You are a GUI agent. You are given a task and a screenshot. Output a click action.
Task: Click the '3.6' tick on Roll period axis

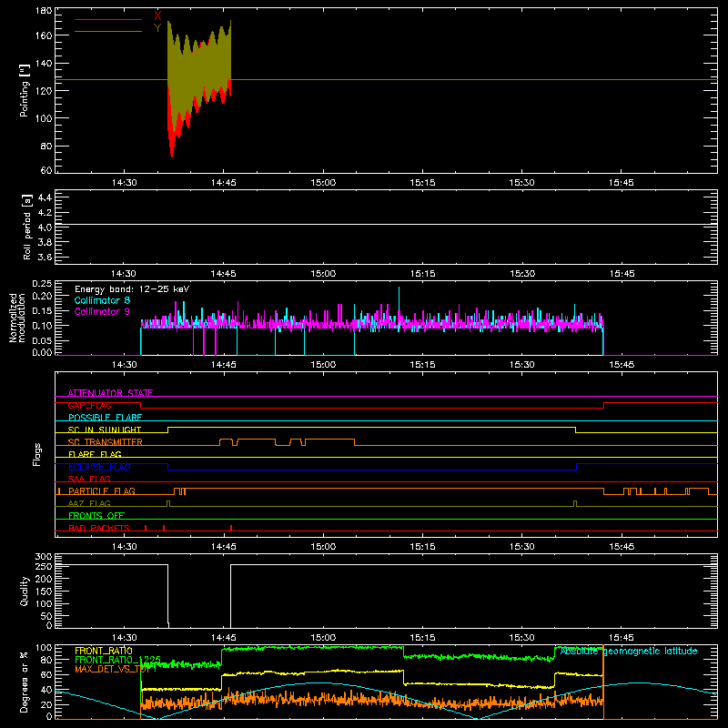[x=45, y=257]
